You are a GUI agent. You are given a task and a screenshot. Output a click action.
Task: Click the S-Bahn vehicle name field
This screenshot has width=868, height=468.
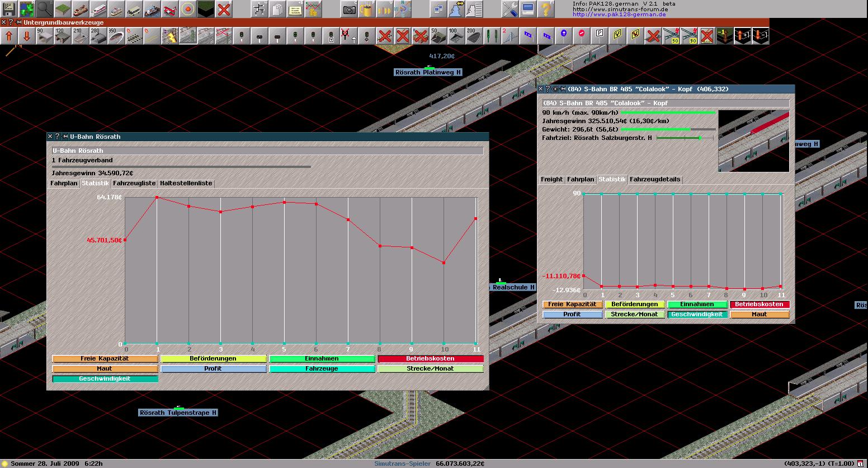(x=665, y=104)
